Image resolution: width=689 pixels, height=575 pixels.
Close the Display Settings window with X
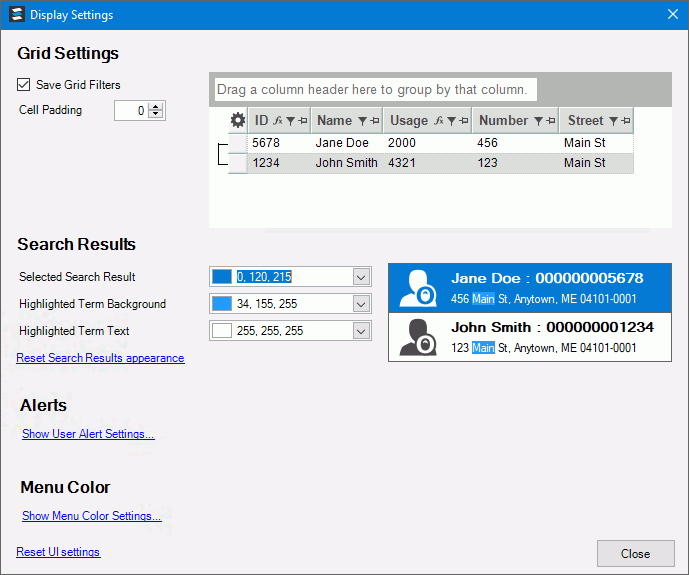pyautogui.click(x=673, y=14)
